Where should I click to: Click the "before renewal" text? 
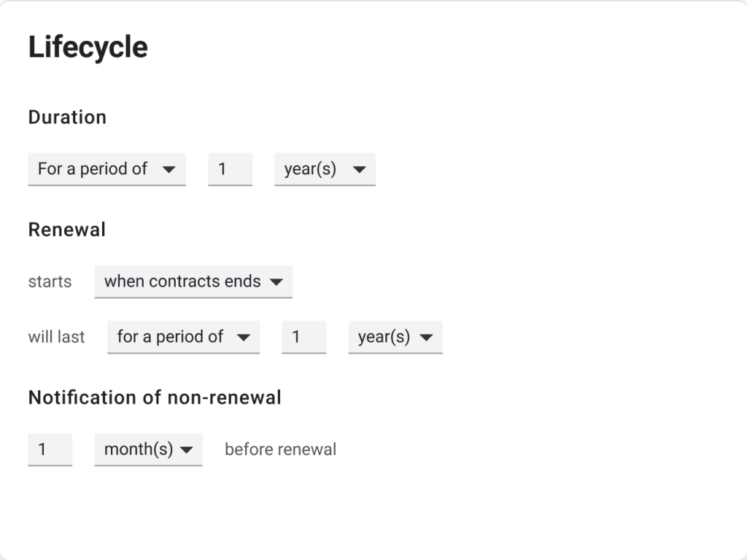coord(280,449)
